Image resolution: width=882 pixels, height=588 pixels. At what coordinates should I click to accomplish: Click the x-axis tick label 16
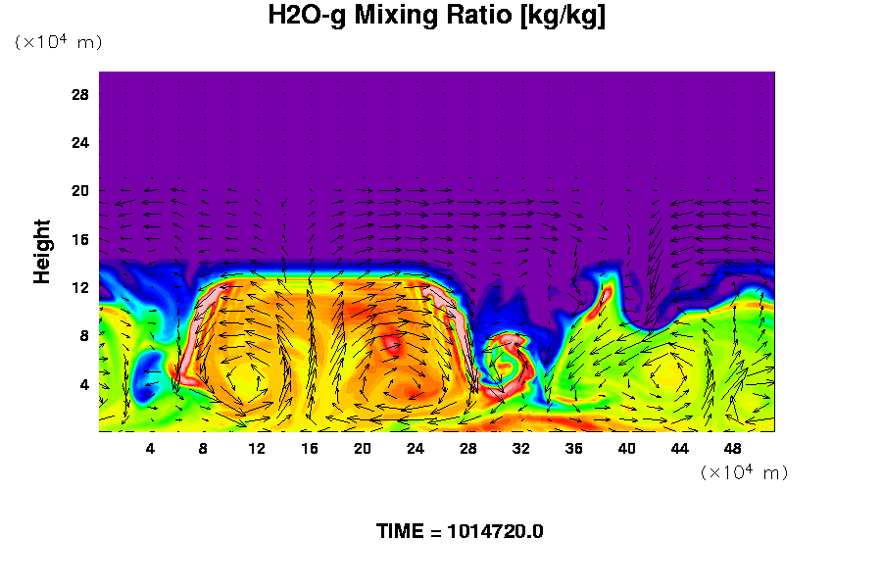click(x=310, y=448)
